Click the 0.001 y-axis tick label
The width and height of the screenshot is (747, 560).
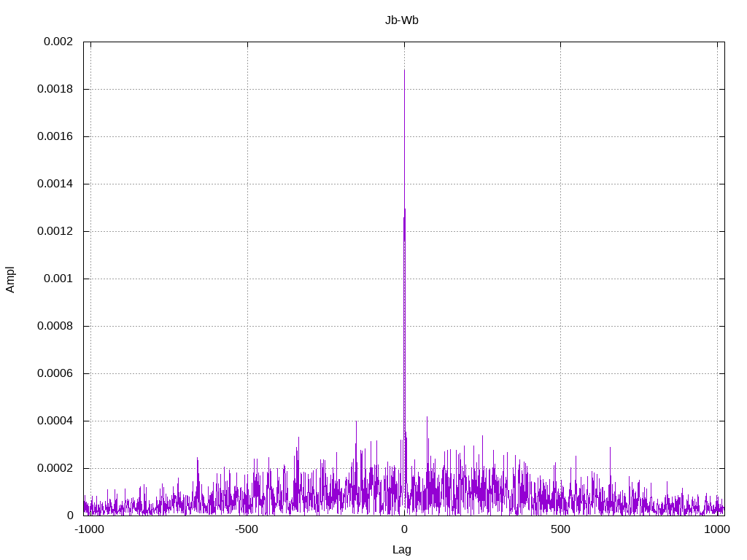pos(58,279)
